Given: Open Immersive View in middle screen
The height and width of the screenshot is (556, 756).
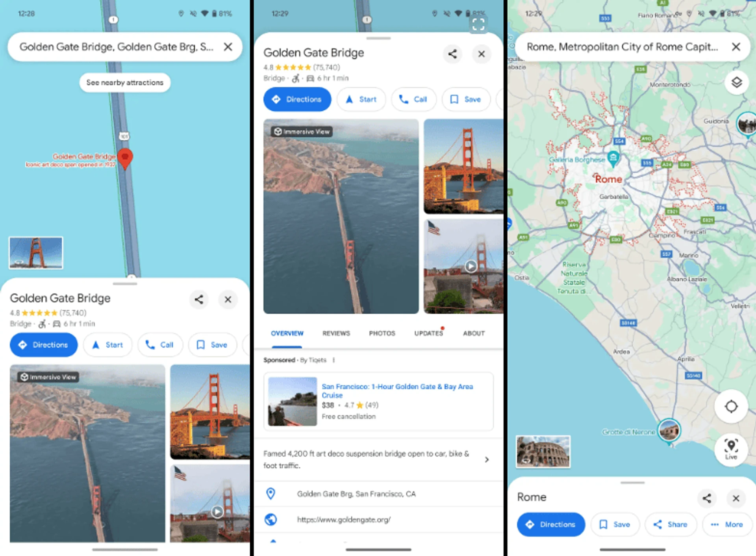Looking at the screenshot, I should (341, 216).
